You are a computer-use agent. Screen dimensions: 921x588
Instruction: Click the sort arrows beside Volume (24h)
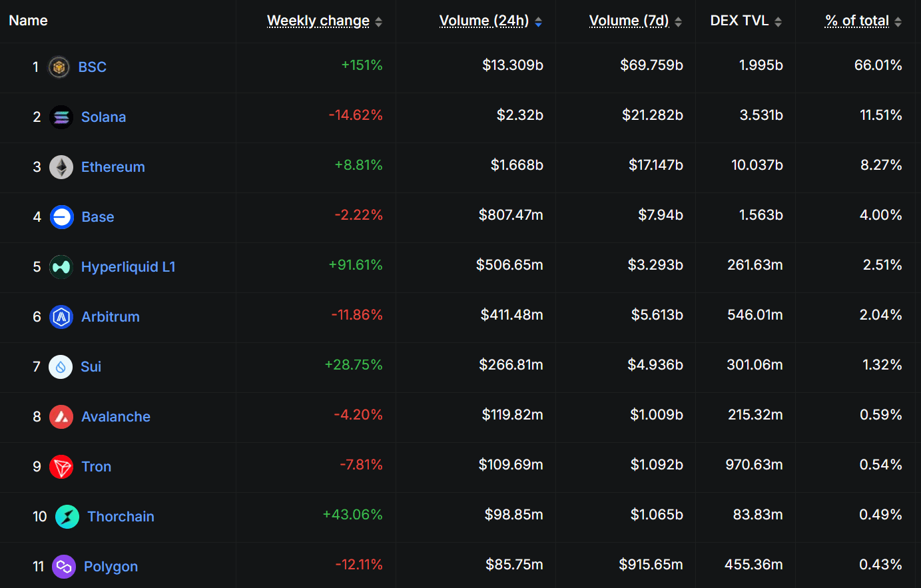(538, 21)
